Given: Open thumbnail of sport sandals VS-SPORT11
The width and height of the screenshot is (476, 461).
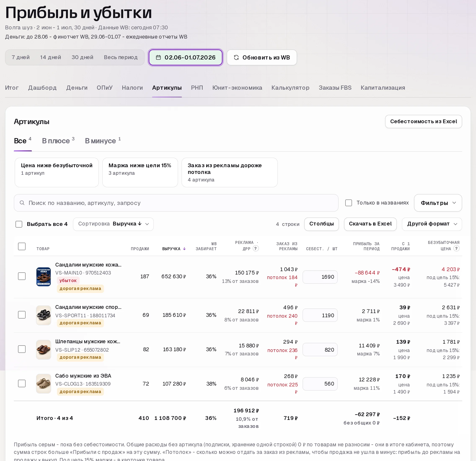Looking at the screenshot, I should [x=44, y=315].
